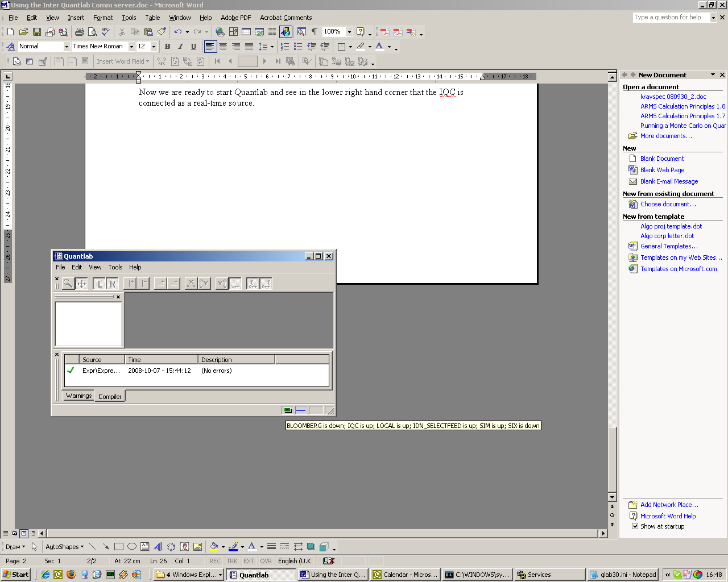728x582 pixels.
Task: Open the Times New Roman font dropdown
Action: tap(131, 47)
